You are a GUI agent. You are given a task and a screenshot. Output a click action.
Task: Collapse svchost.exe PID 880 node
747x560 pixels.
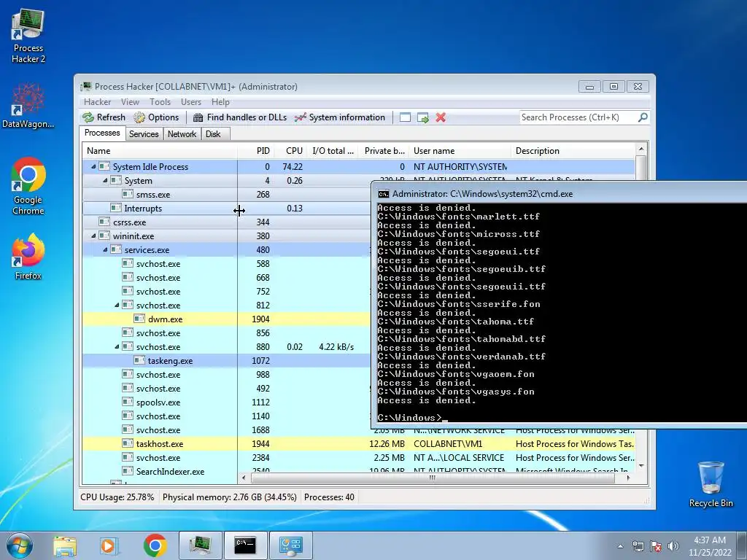coord(117,346)
